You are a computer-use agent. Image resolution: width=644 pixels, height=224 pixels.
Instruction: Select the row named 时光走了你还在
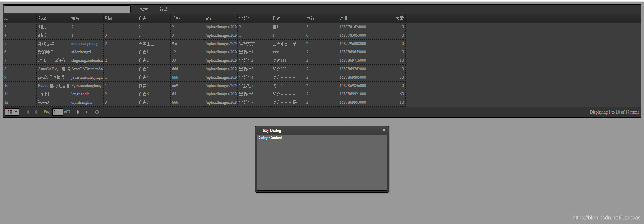click(x=204, y=60)
